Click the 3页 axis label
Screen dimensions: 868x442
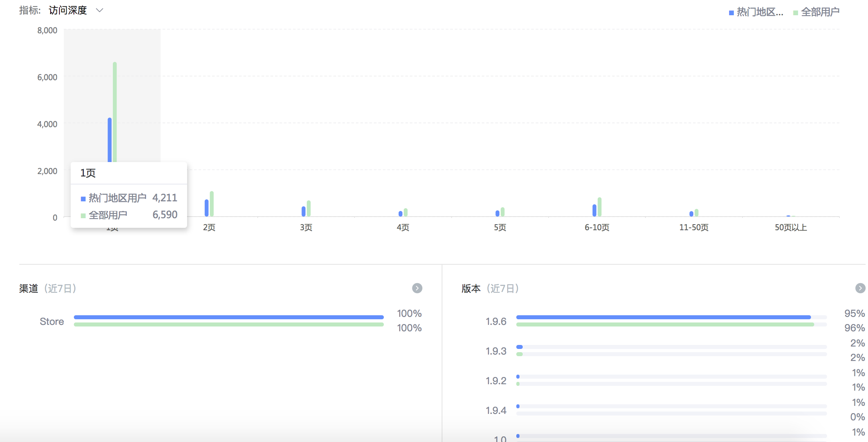click(x=306, y=227)
